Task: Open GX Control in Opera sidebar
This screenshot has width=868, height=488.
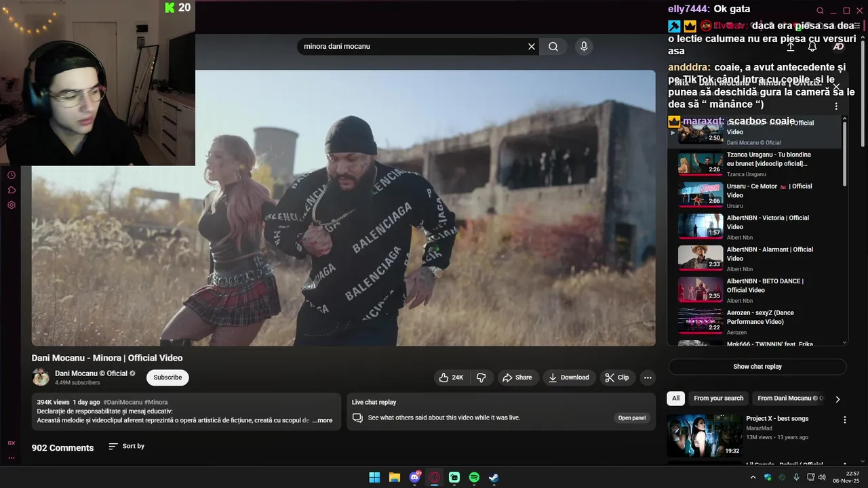Action: click(12, 443)
